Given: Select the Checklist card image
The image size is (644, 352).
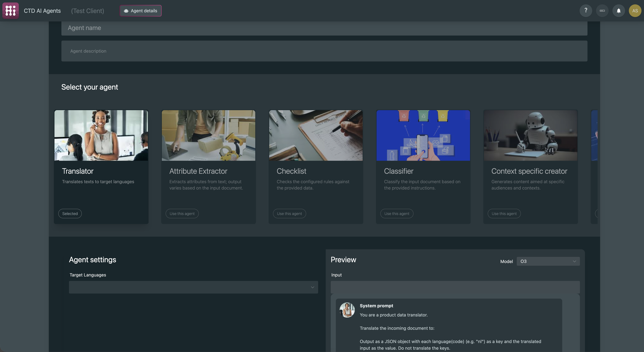Looking at the screenshot, I should (x=316, y=135).
